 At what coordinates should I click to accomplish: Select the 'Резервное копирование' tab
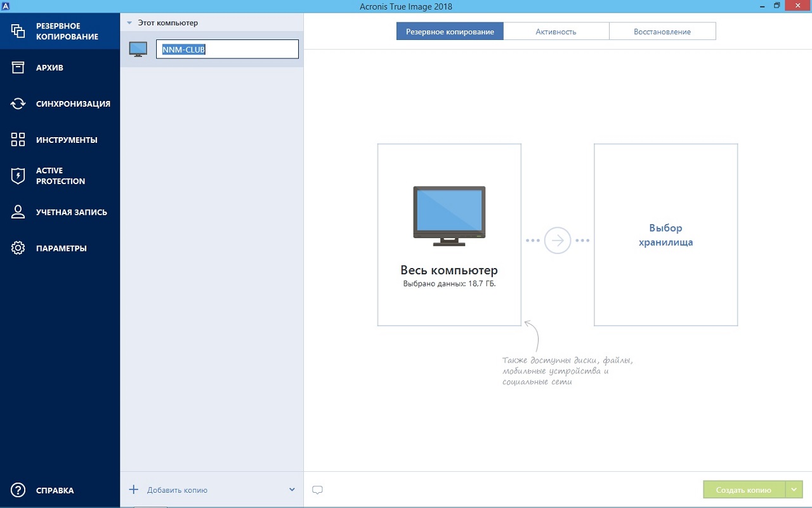pos(450,31)
